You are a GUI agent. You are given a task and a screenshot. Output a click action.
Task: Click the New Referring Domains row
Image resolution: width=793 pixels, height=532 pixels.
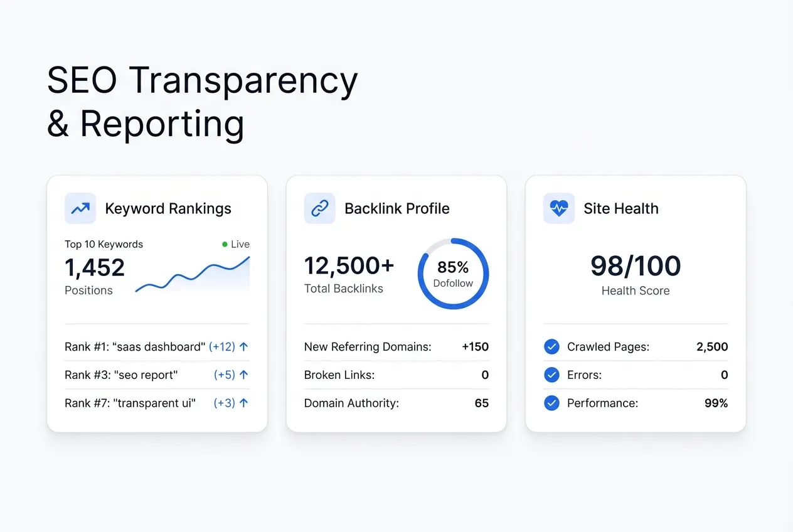[396, 347]
